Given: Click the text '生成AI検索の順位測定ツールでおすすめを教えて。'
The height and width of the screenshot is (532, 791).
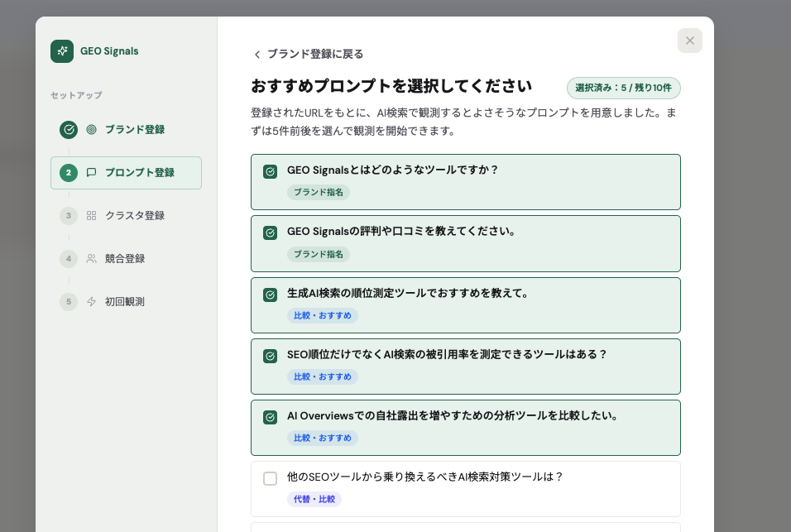Looking at the screenshot, I should [408, 293].
